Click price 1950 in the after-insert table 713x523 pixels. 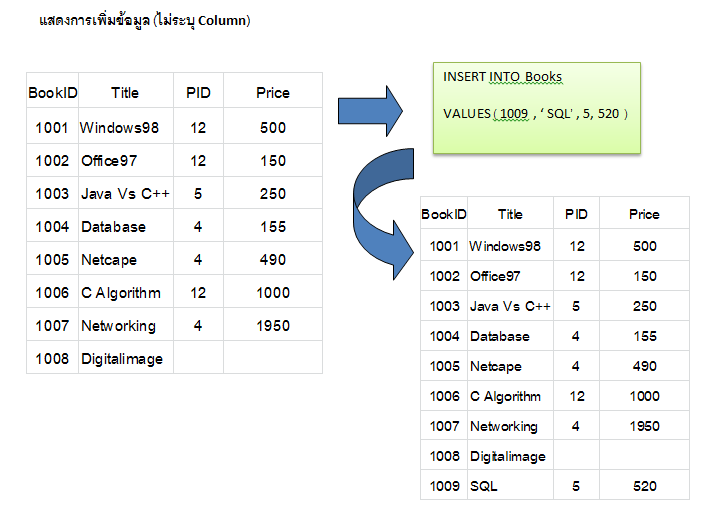[x=644, y=426]
